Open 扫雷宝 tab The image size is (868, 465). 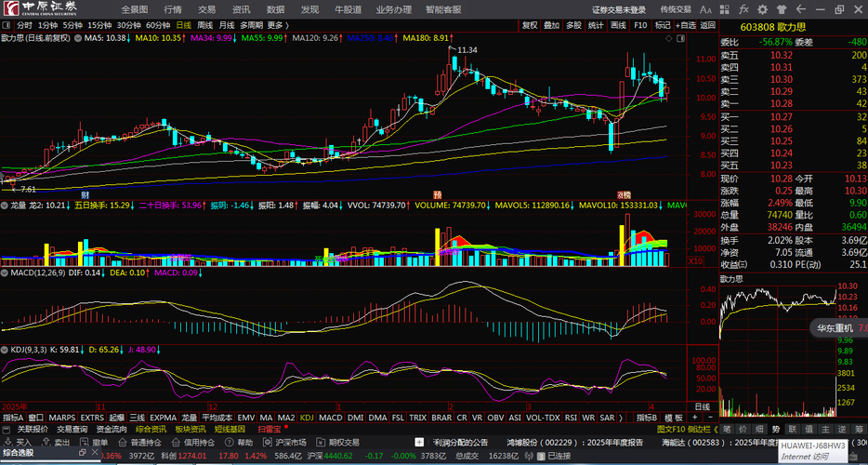[x=269, y=429]
